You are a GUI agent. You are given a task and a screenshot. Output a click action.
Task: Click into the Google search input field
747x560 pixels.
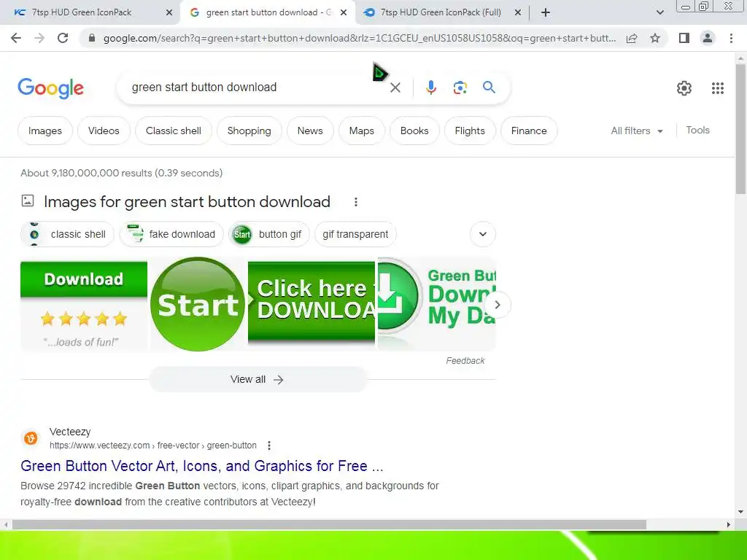point(258,87)
